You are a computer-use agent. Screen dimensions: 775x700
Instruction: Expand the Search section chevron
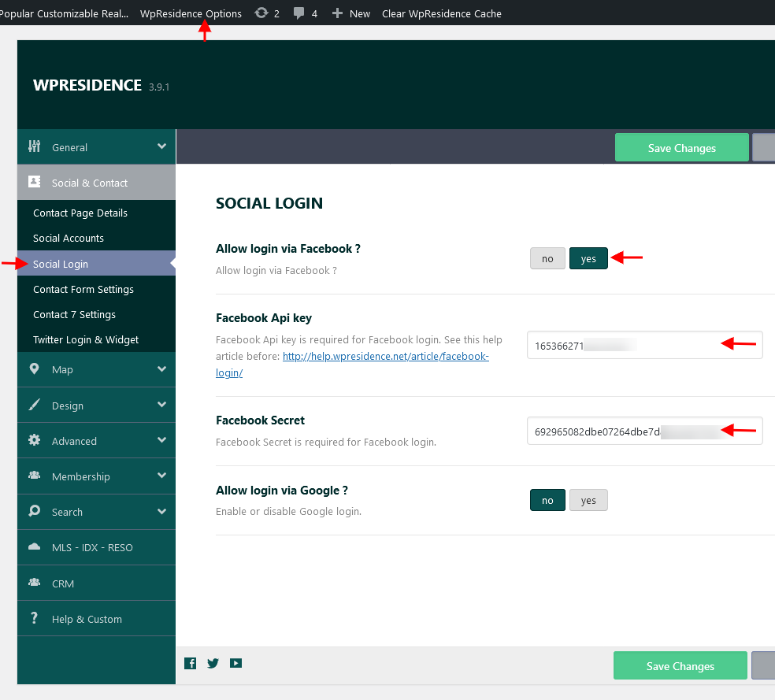tap(161, 511)
